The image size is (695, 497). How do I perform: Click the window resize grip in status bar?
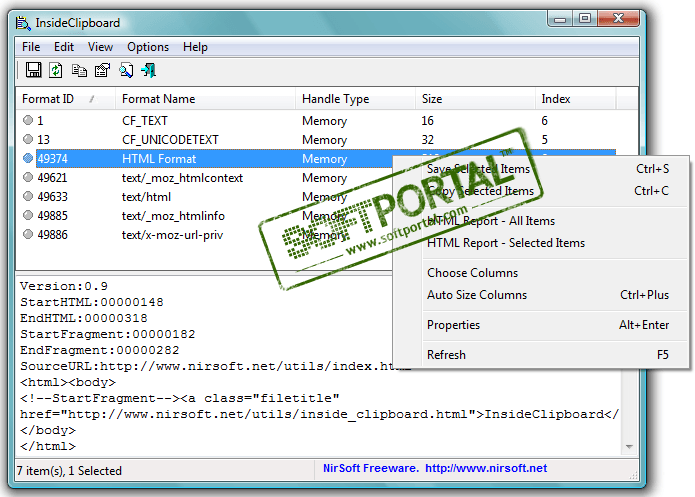(x=633, y=475)
